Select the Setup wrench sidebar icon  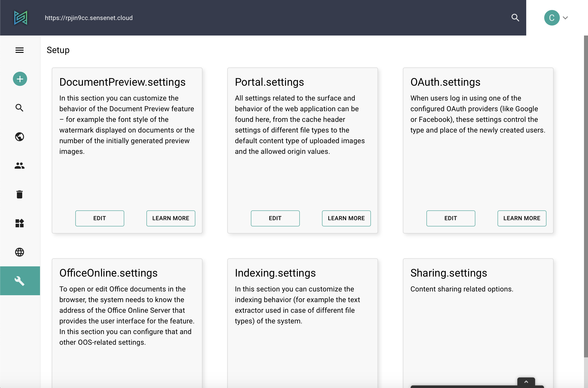[20, 281]
